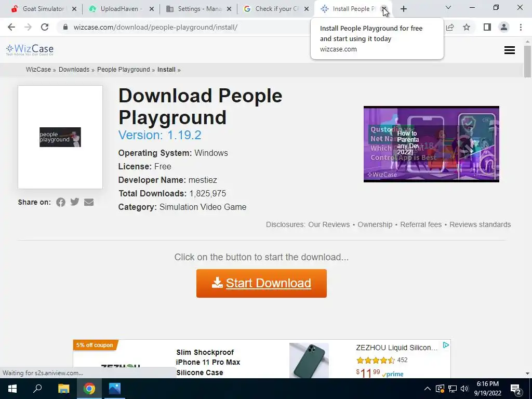Open the Referral fees disclosure link

421,224
